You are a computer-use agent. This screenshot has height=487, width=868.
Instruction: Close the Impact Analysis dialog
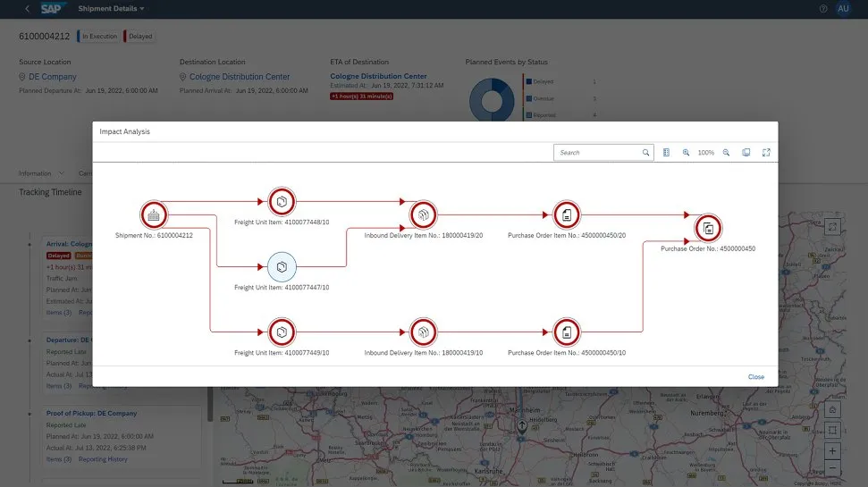coord(755,377)
